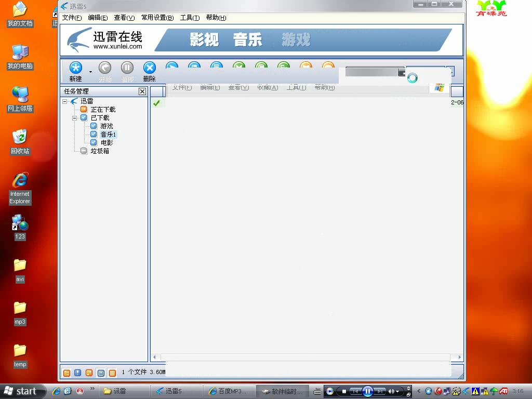The width and height of the screenshot is (532, 399).
Task: Collapse the 迅雷 root tree node
Action: pyautogui.click(x=65, y=101)
